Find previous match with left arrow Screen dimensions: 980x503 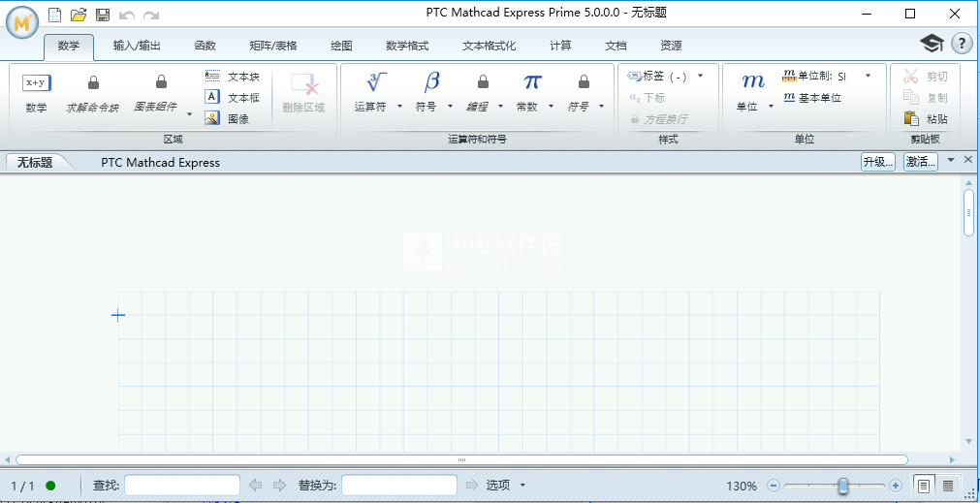256,485
